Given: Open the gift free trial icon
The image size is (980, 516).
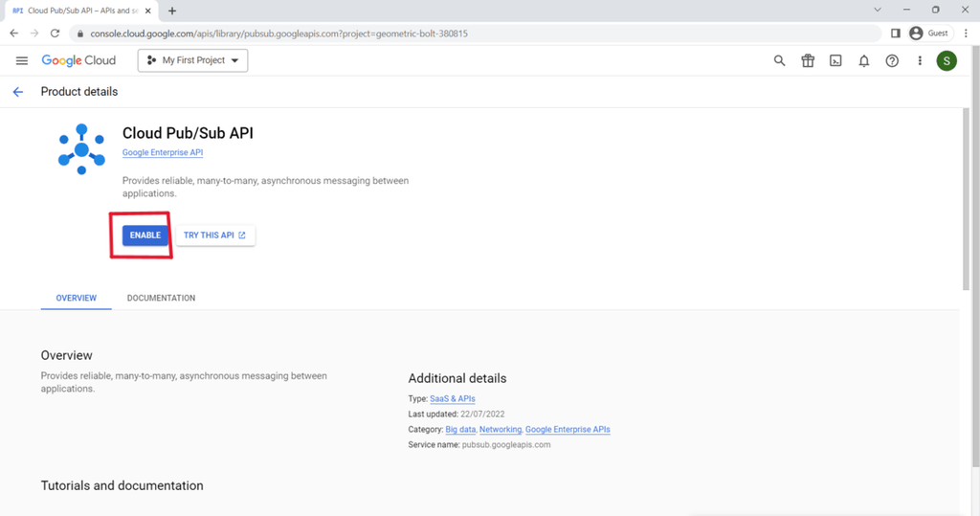Looking at the screenshot, I should [808, 60].
